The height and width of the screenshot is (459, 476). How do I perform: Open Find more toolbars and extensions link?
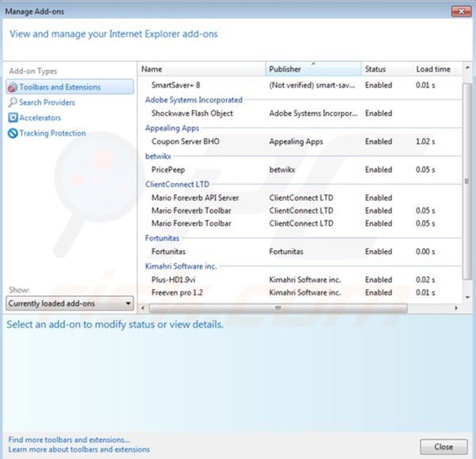point(69,440)
